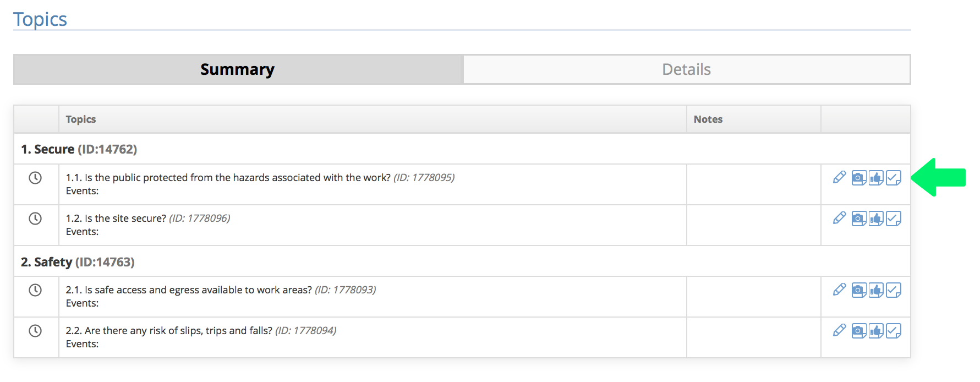Click pencil edit icon for topic 1.2
The height and width of the screenshot is (382, 980).
point(839,218)
